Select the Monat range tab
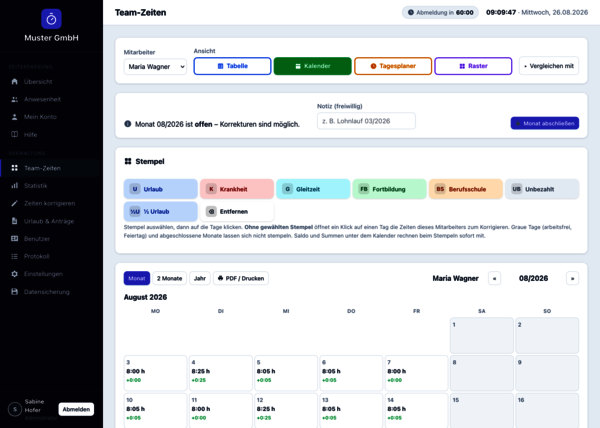The height and width of the screenshot is (428, 600). 137,278
